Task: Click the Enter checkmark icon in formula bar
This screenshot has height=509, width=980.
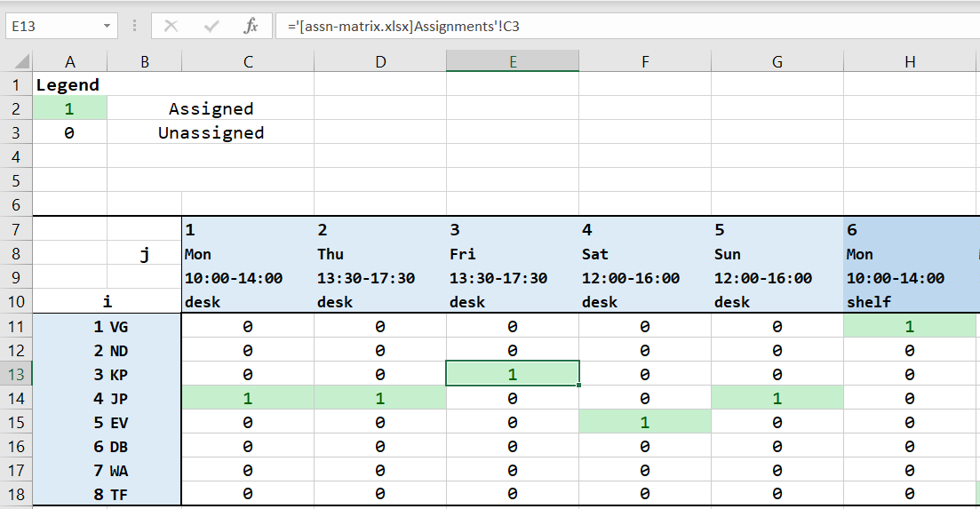Action: click(211, 26)
